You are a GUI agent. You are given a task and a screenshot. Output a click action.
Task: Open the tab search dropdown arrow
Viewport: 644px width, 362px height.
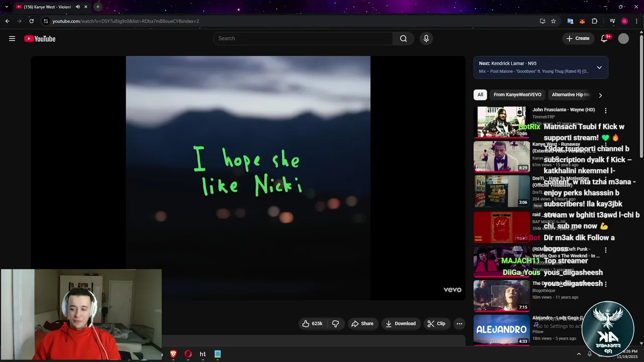click(7, 7)
